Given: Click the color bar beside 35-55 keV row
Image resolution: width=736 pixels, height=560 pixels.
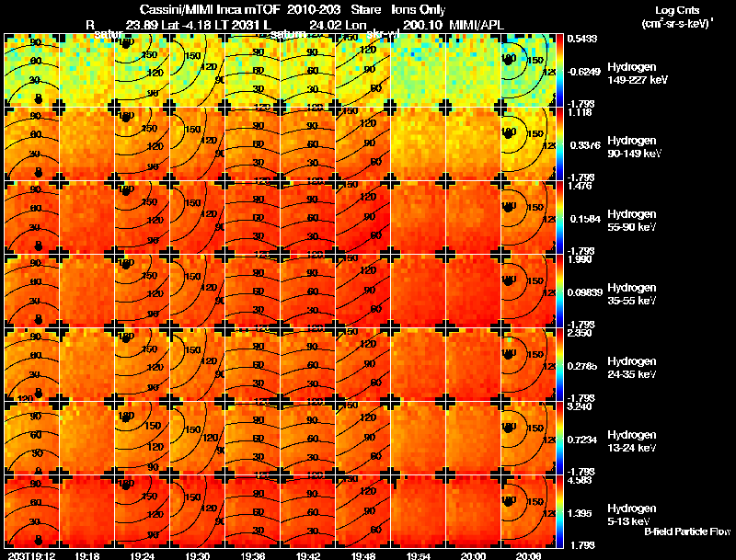Looking at the screenshot, I should point(559,291).
